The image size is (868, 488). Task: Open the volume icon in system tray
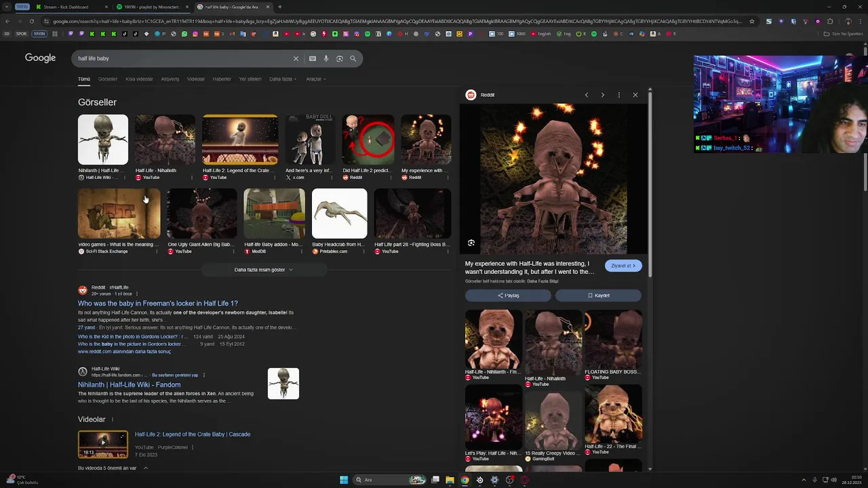click(833, 480)
